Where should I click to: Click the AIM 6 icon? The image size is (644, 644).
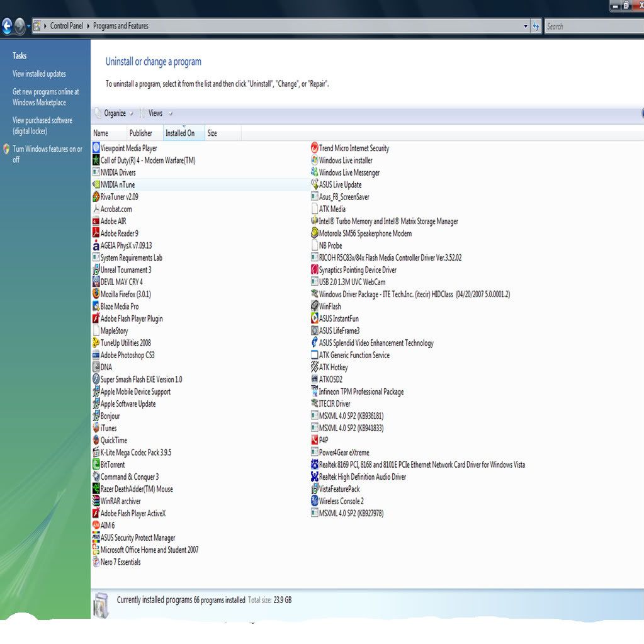coord(96,525)
